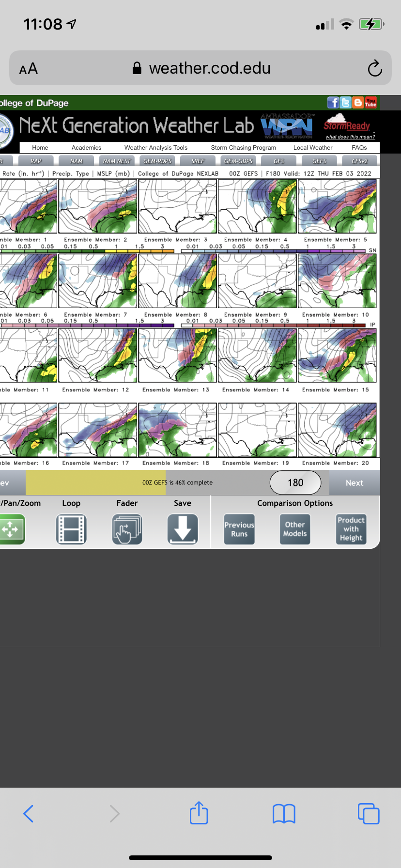Viewport: 401px width, 868px height.
Task: Open the Storm Chasing Program menu
Action: (243, 148)
